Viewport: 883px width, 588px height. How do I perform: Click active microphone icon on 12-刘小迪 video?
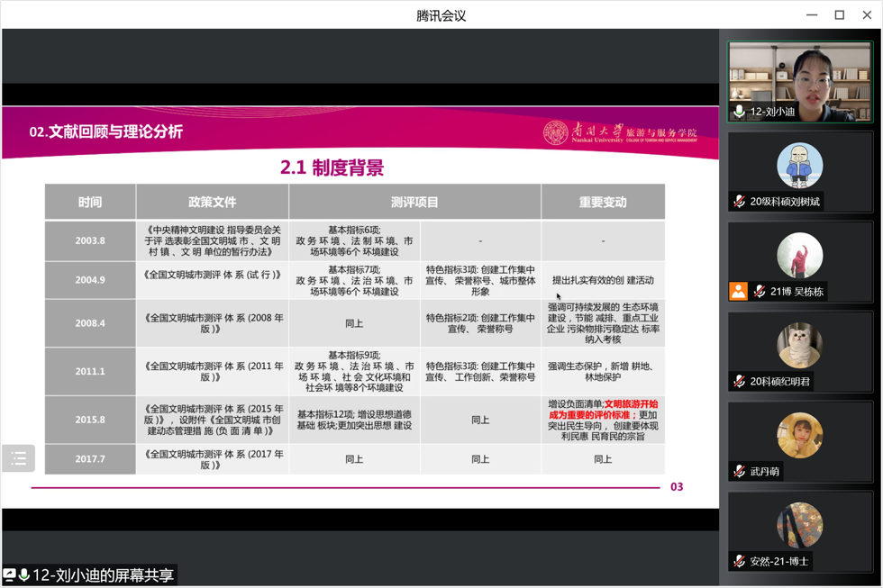739,112
